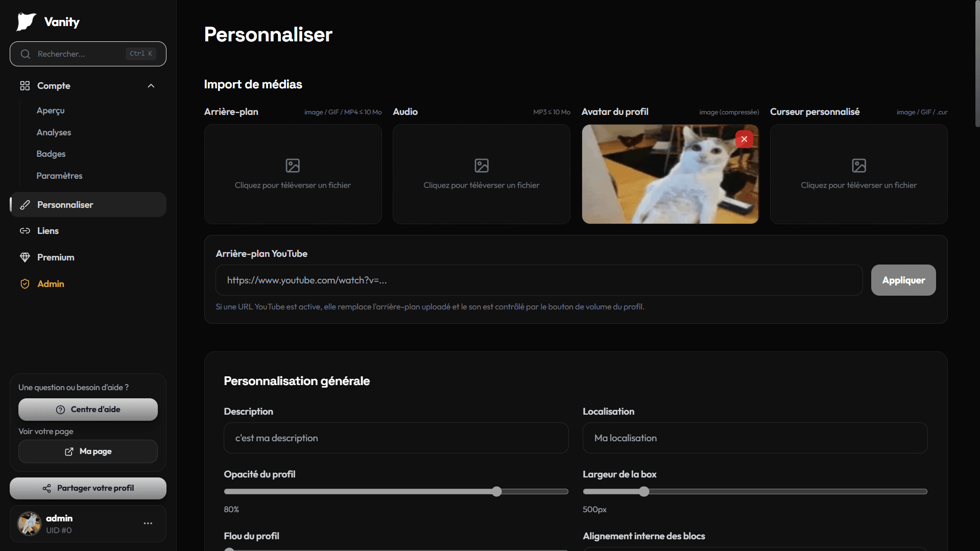
Task: Click Partager votre profil button
Action: coord(88,488)
